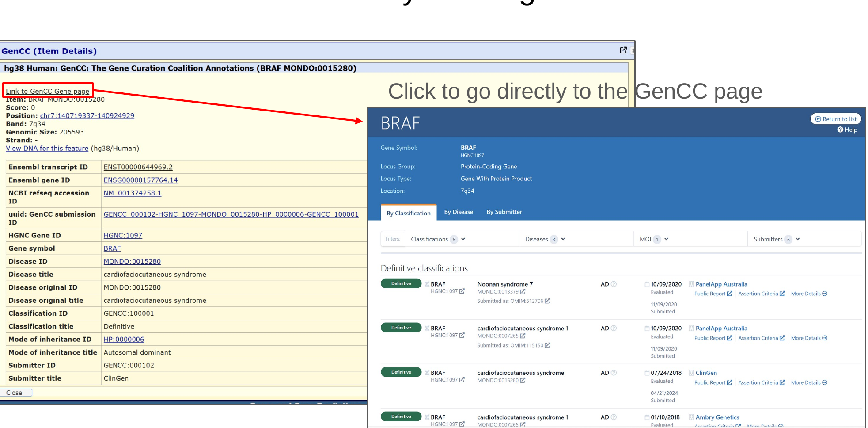Open OMIM:613706 external link icon

tap(547, 301)
